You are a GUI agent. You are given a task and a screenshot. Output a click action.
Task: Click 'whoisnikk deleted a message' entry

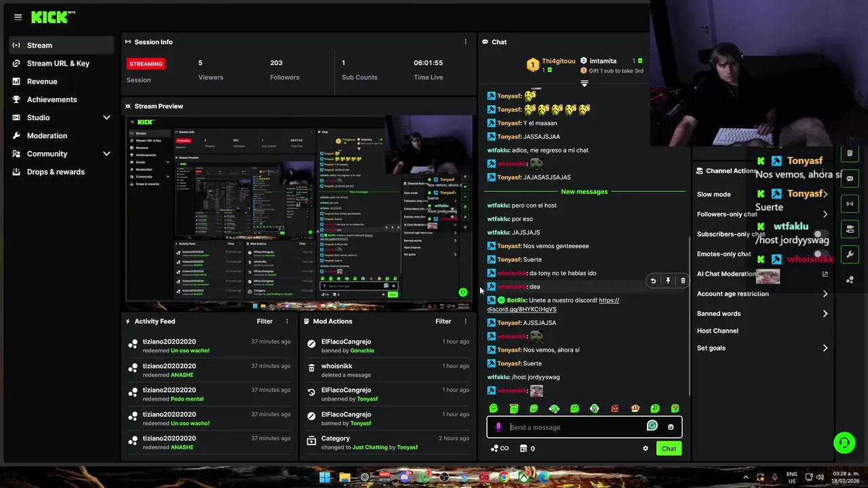[387, 370]
